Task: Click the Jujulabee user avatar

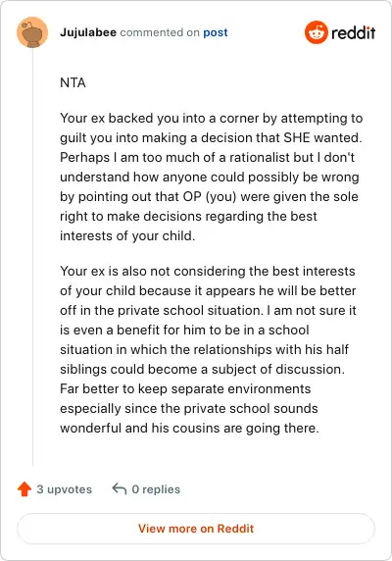Action: point(32,32)
